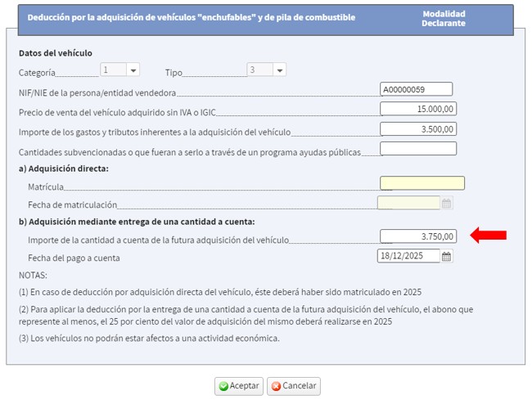Viewport: 532px width, 404px height.
Task: Focus the gastos y tributos field showing 3.500,00
Action: 418,128
